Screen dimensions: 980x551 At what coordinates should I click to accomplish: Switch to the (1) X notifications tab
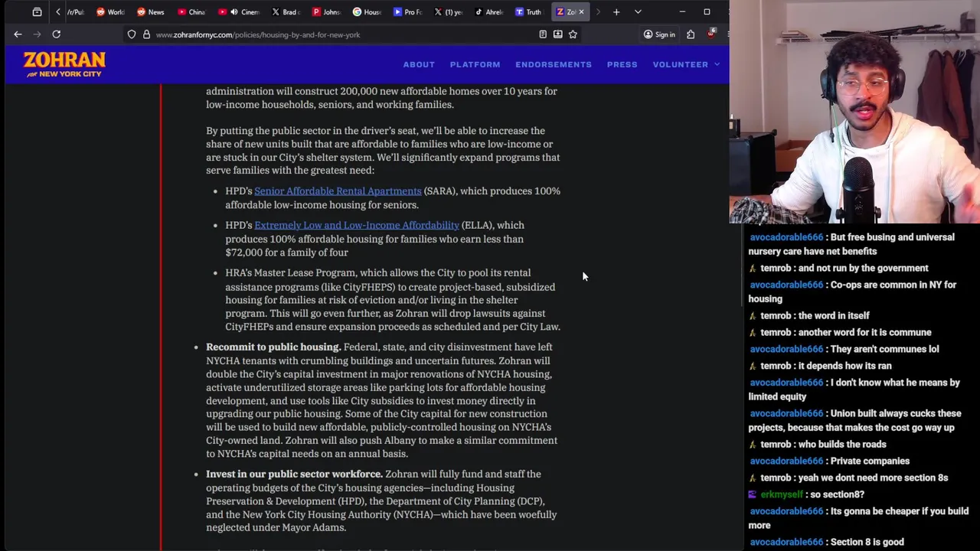point(448,12)
